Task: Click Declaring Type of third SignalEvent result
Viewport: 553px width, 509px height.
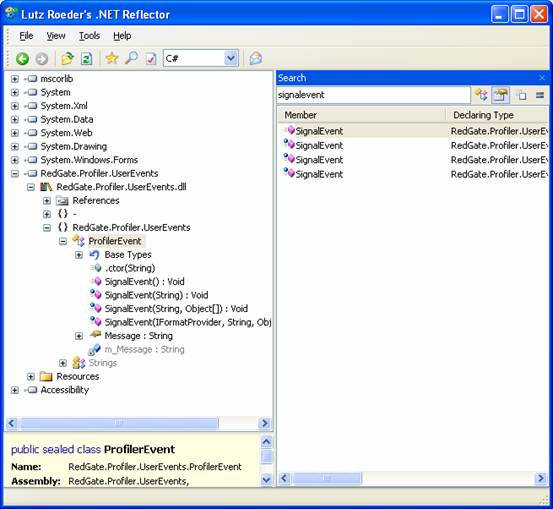Action: (499, 160)
